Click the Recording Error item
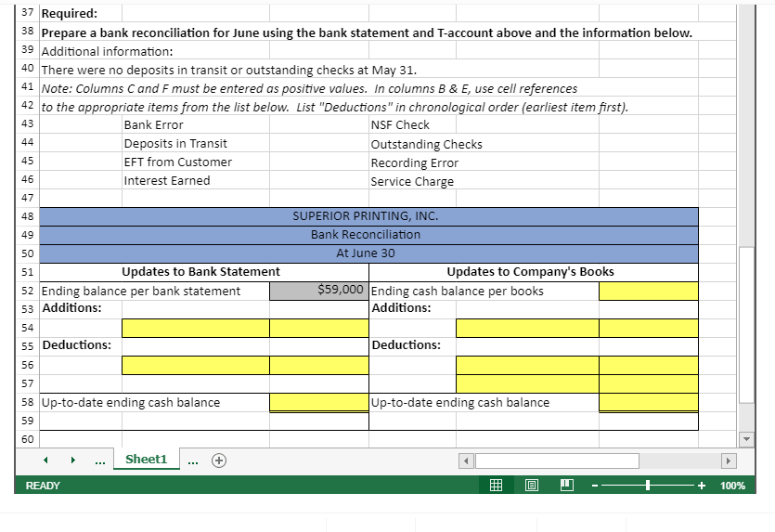Viewport: 775px width, 532px height. pos(415,163)
